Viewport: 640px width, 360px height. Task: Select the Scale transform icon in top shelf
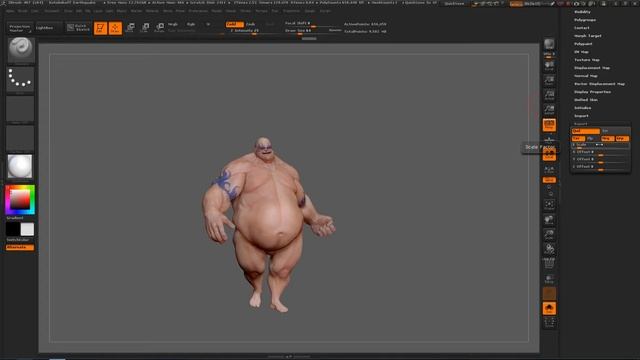(x=145, y=28)
